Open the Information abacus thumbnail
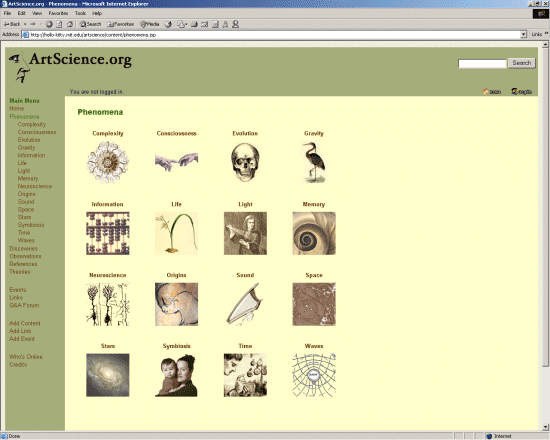Viewport: 550px width, 440px height. [108, 233]
